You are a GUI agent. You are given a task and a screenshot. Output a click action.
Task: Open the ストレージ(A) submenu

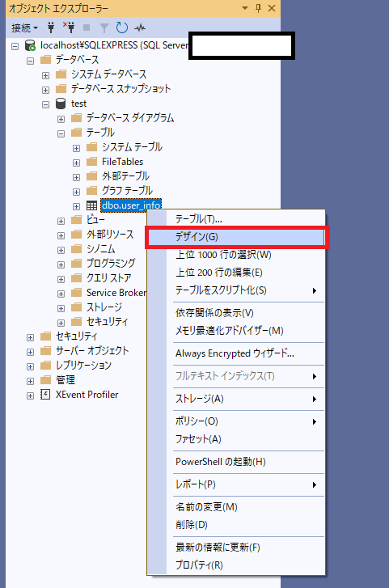click(236, 399)
